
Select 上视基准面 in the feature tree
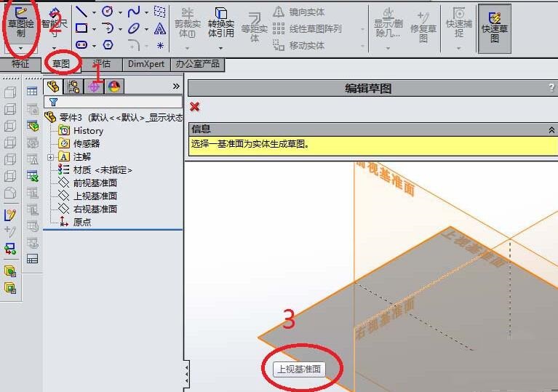(x=88, y=196)
